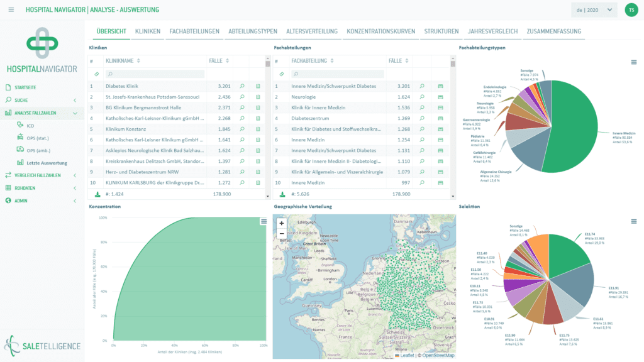Open the TS user avatar
This screenshot has height=362, width=644.
(631, 9)
